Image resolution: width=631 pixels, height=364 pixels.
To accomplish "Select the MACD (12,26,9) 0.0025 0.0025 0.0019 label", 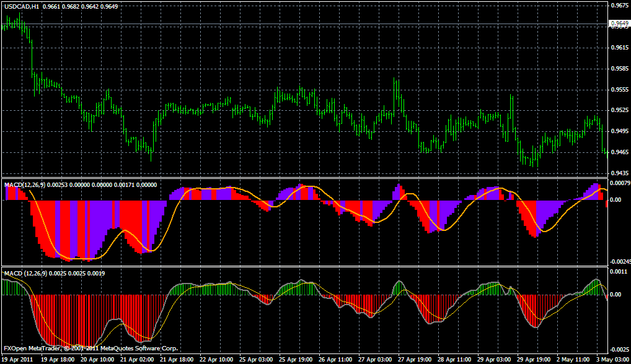I will (x=55, y=273).
